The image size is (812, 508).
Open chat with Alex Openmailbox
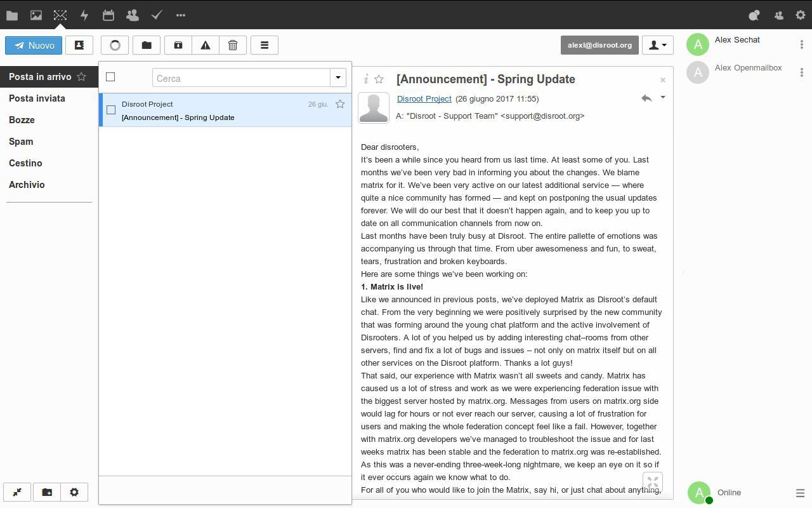(749, 68)
